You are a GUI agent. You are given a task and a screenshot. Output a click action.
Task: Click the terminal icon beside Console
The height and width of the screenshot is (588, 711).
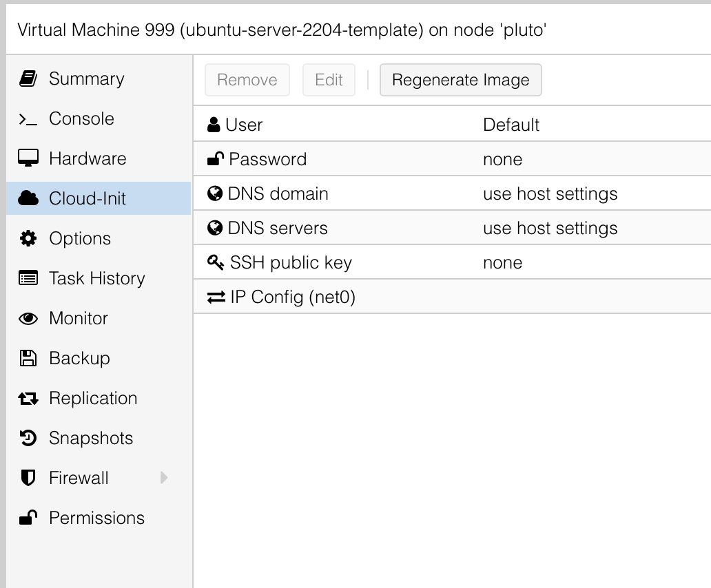tap(28, 118)
